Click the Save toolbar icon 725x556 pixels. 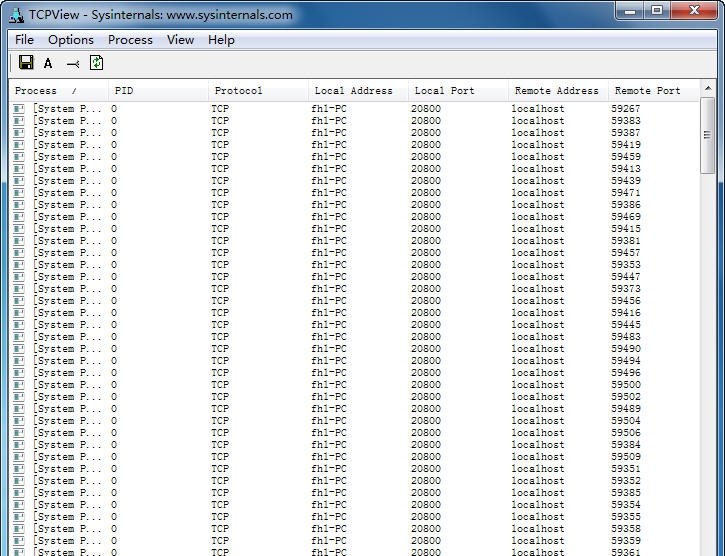click(26, 62)
